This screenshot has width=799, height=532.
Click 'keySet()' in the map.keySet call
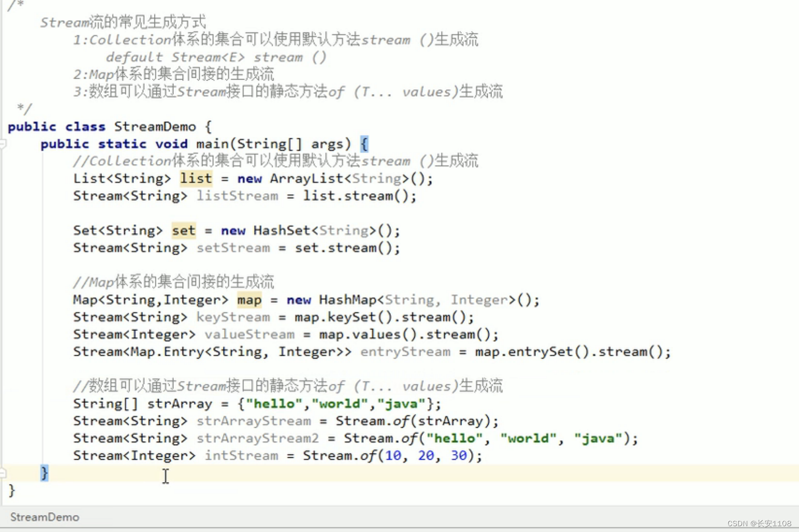click(360, 317)
